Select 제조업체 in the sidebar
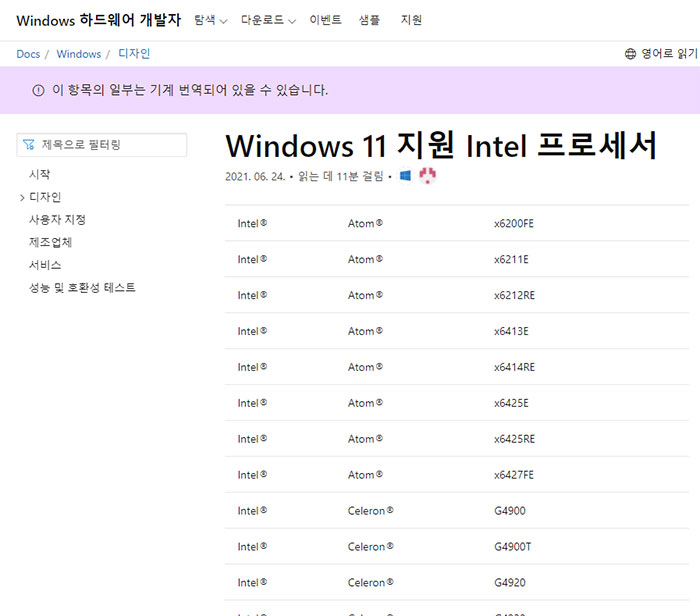Viewport: 700px width, 616px height. click(x=50, y=242)
